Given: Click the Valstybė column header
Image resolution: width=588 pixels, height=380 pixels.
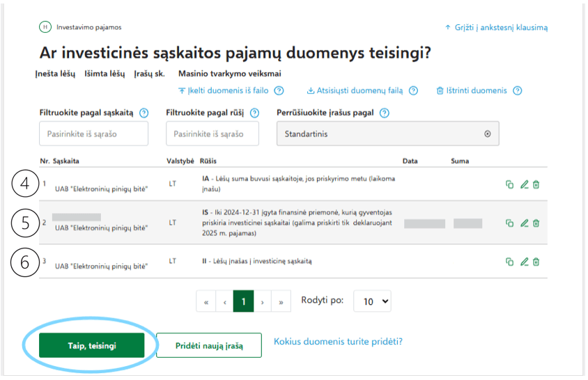Looking at the screenshot, I should click(180, 161).
